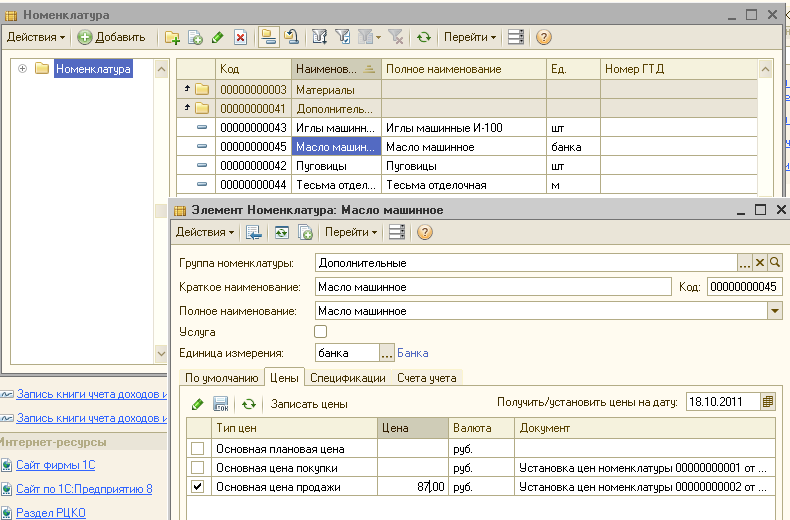Click the mark for deletion icon
Image resolution: width=790 pixels, height=520 pixels.
tap(240, 37)
